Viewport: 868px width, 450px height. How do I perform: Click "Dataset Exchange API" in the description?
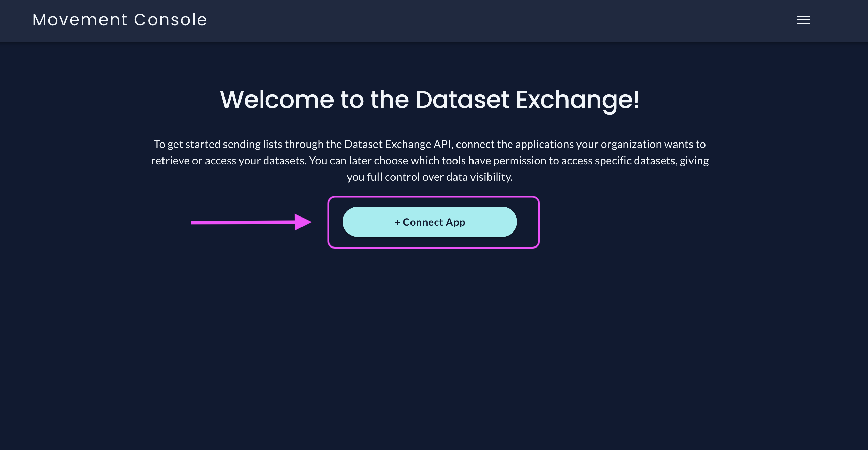(399, 144)
